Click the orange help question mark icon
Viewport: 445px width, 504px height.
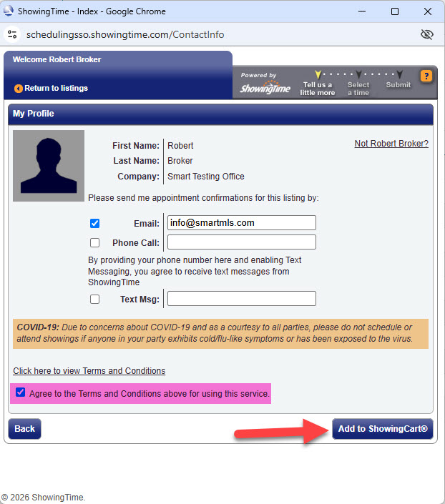(426, 76)
